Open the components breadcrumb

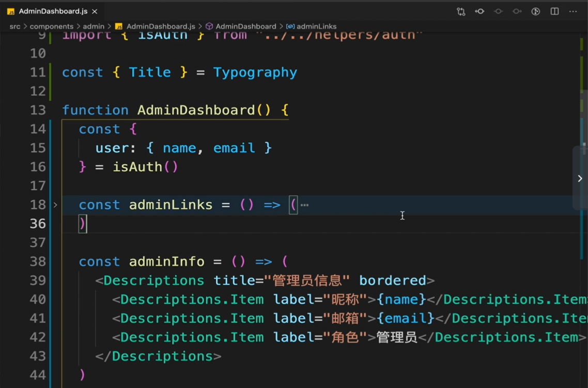click(51, 26)
